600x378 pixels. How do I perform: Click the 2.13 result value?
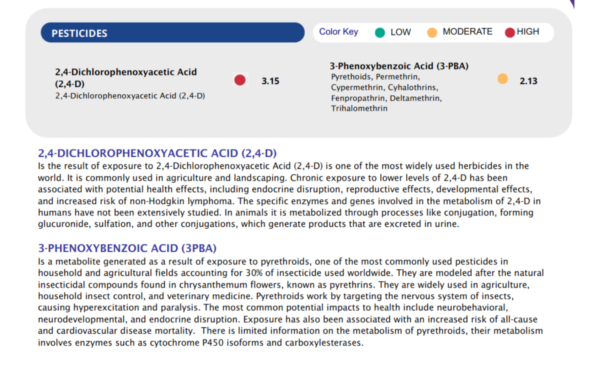coord(528,81)
